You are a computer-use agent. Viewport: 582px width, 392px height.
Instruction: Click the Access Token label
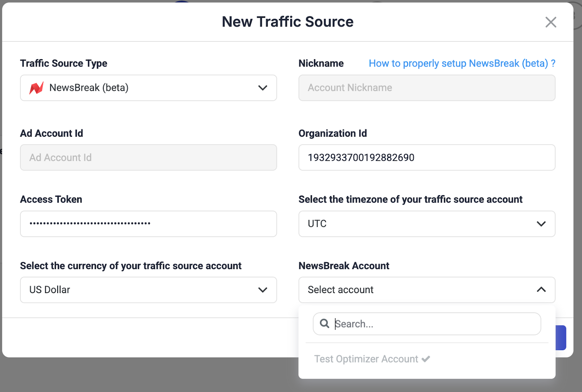coord(51,199)
